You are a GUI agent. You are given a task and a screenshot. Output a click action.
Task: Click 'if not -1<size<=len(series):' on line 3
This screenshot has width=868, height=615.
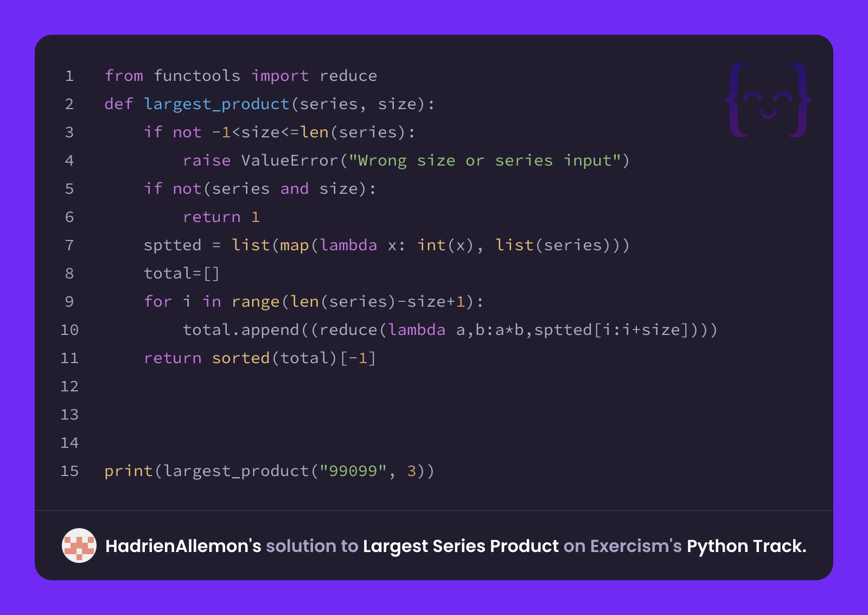[279, 132]
